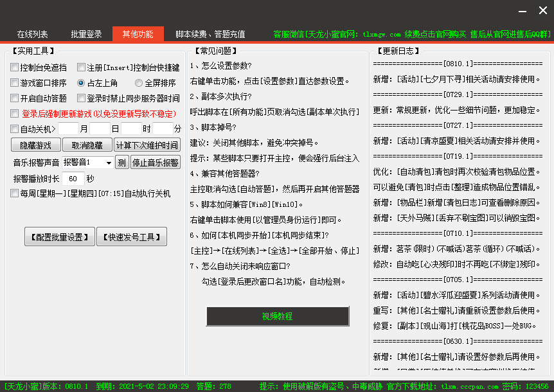Screen dimensions: 554x392
Task: Open 【配置批量设置】 button
Action: point(60,236)
